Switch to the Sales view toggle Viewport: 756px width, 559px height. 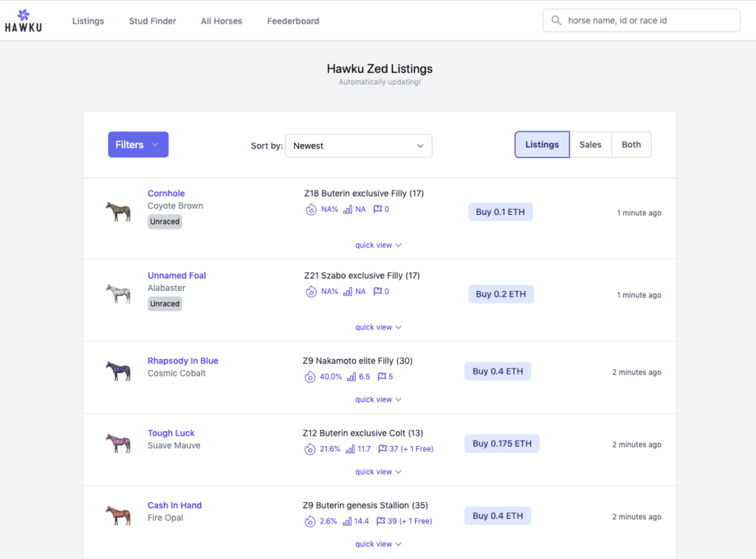tap(591, 144)
